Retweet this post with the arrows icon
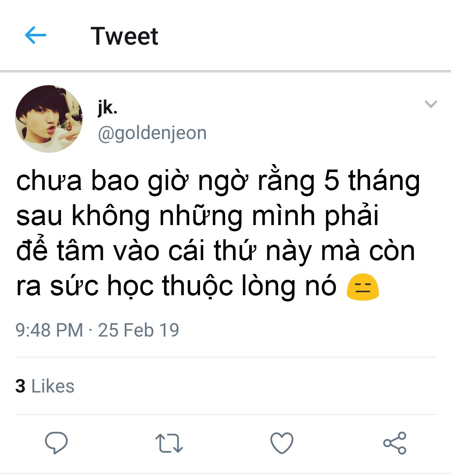This screenshot has width=451, height=476. 169,443
